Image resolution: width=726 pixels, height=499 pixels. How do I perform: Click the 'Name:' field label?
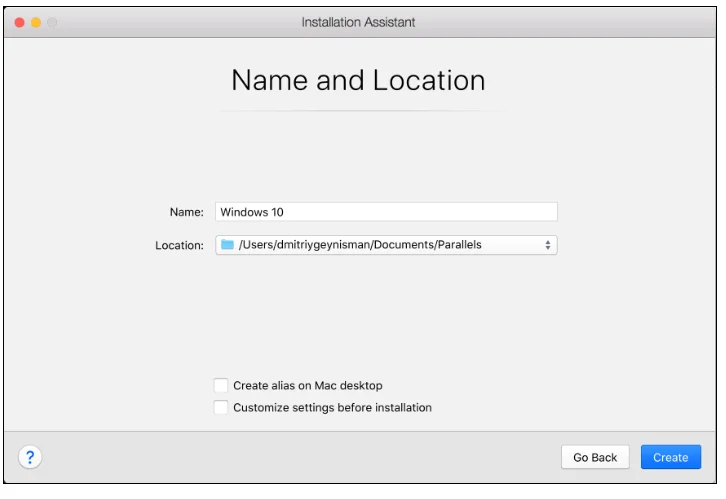186,212
